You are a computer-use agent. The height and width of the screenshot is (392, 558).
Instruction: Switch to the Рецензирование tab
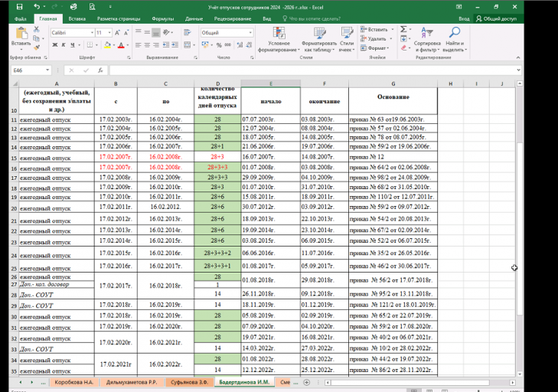click(x=233, y=19)
